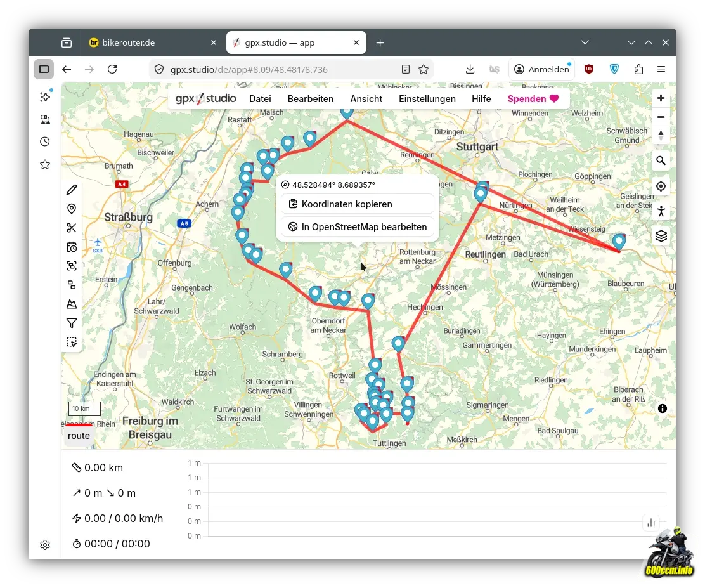The height and width of the screenshot is (588, 705).
Task: Toggle the street view pedestrian icon
Action: point(661,211)
